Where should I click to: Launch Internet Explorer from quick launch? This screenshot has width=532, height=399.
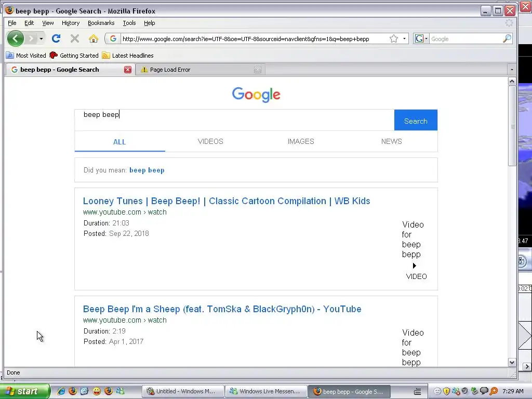(61, 391)
